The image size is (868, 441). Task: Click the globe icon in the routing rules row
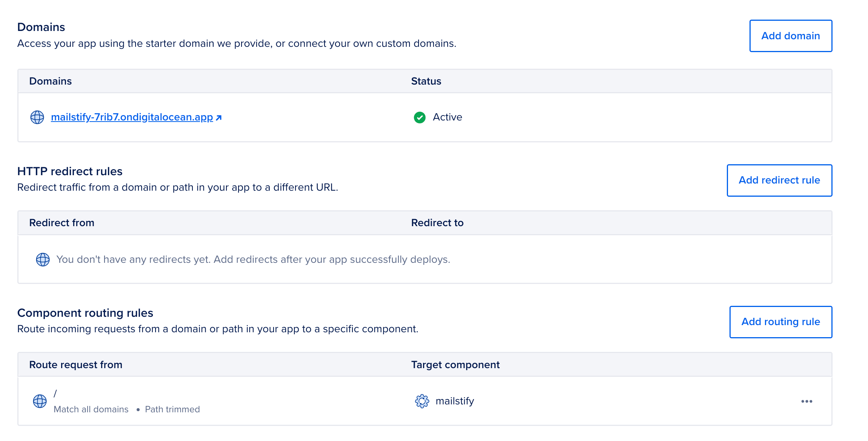coord(39,401)
